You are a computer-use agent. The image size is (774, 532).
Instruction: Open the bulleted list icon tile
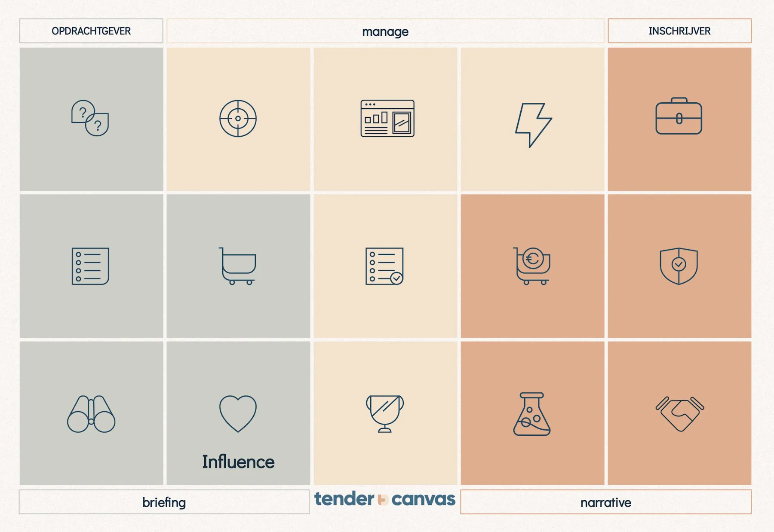pos(90,266)
